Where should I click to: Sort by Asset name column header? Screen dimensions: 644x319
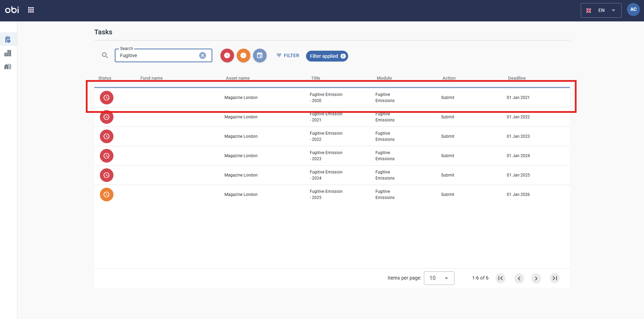(x=238, y=78)
